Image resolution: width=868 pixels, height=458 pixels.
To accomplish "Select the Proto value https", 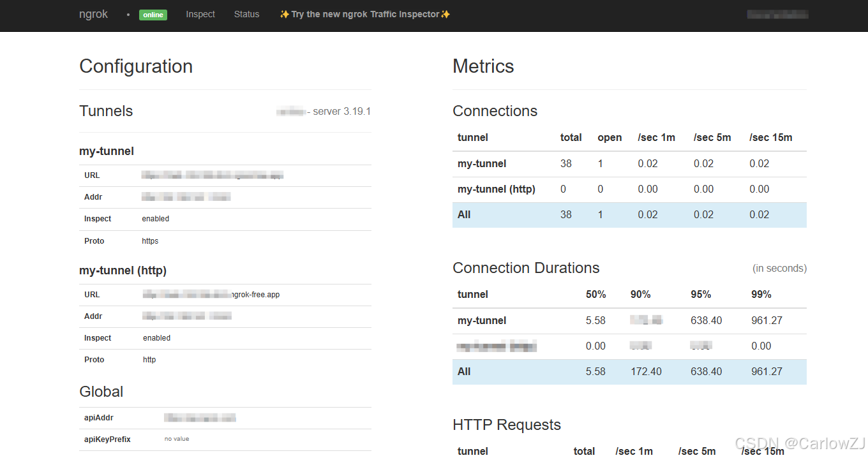I will pyautogui.click(x=150, y=241).
